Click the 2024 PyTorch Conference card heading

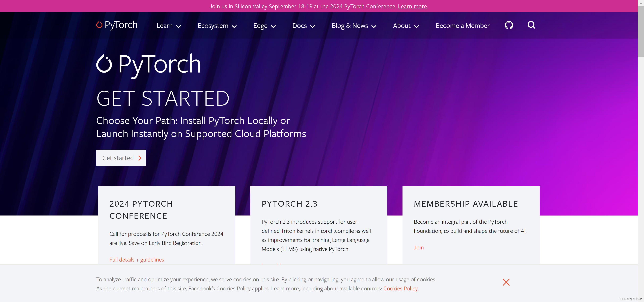point(141,210)
